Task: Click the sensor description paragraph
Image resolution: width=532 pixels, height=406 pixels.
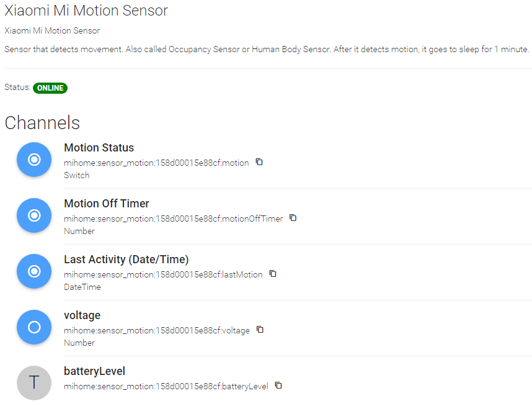Action: (267, 49)
